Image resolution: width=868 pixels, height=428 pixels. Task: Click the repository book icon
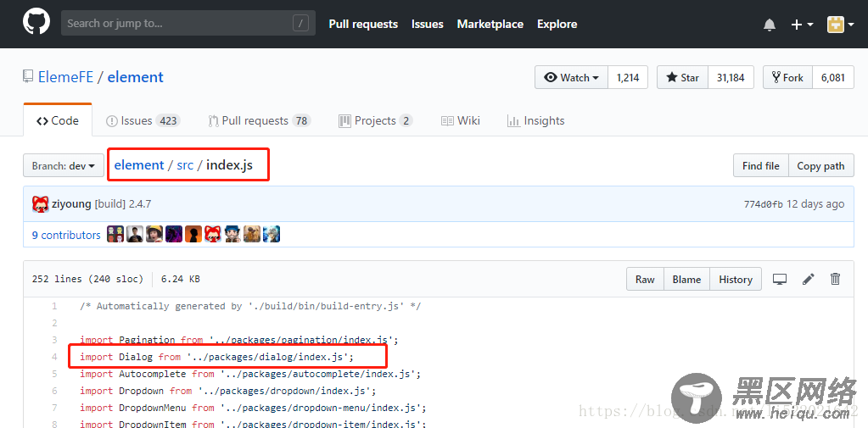[x=28, y=77]
